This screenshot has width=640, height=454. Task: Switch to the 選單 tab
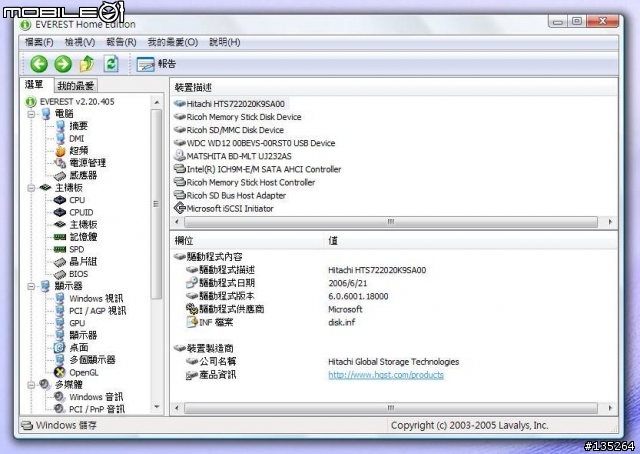(34, 85)
